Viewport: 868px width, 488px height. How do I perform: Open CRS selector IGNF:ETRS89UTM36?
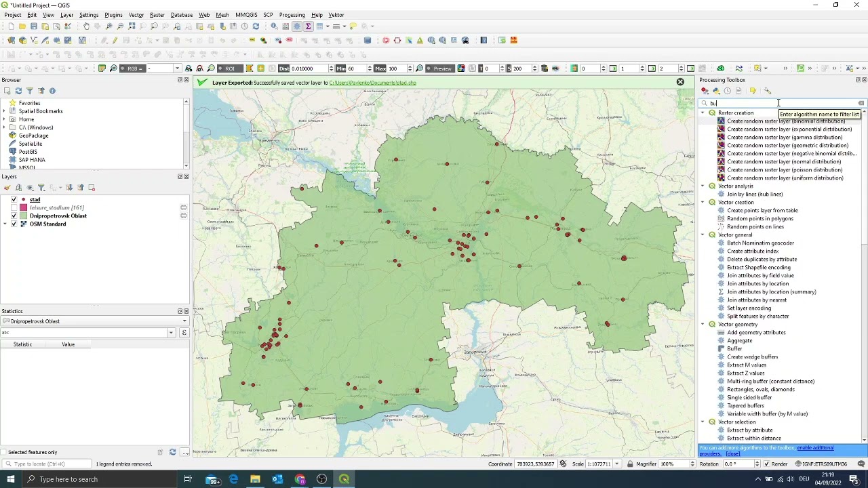click(821, 464)
